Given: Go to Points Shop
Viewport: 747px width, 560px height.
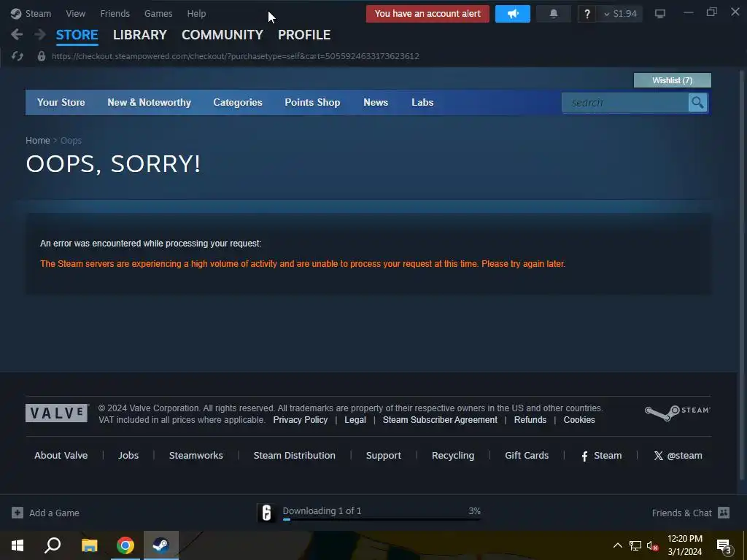Looking at the screenshot, I should pos(312,102).
